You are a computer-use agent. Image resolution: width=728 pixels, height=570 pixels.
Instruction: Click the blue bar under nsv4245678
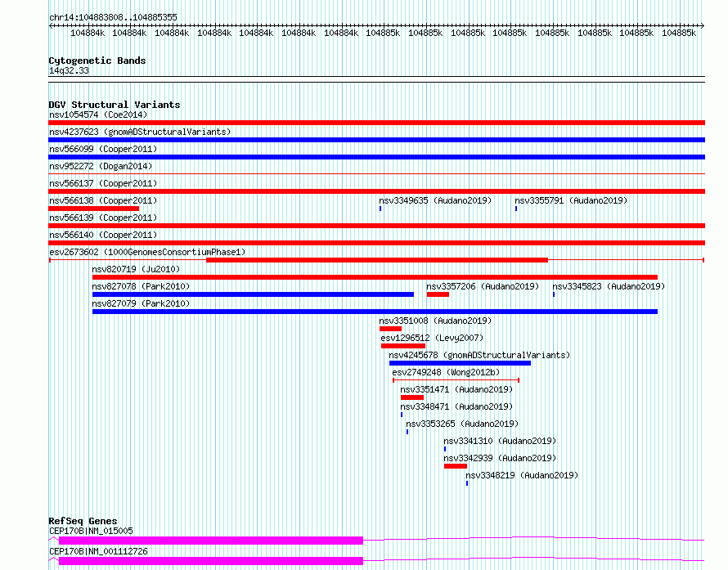pyautogui.click(x=460, y=363)
